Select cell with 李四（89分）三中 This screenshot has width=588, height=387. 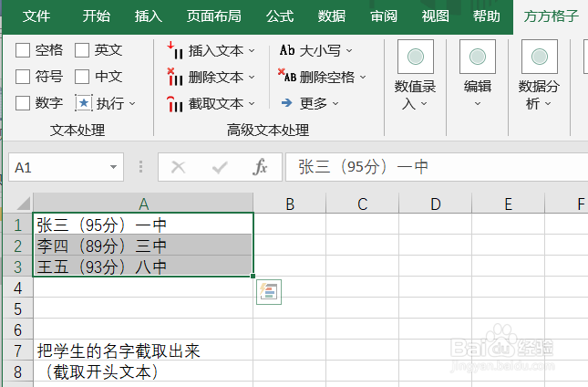143,246
